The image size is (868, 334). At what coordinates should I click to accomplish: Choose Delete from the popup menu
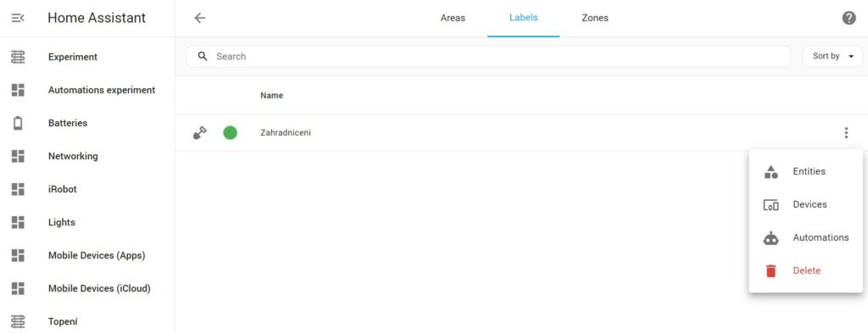pos(806,271)
